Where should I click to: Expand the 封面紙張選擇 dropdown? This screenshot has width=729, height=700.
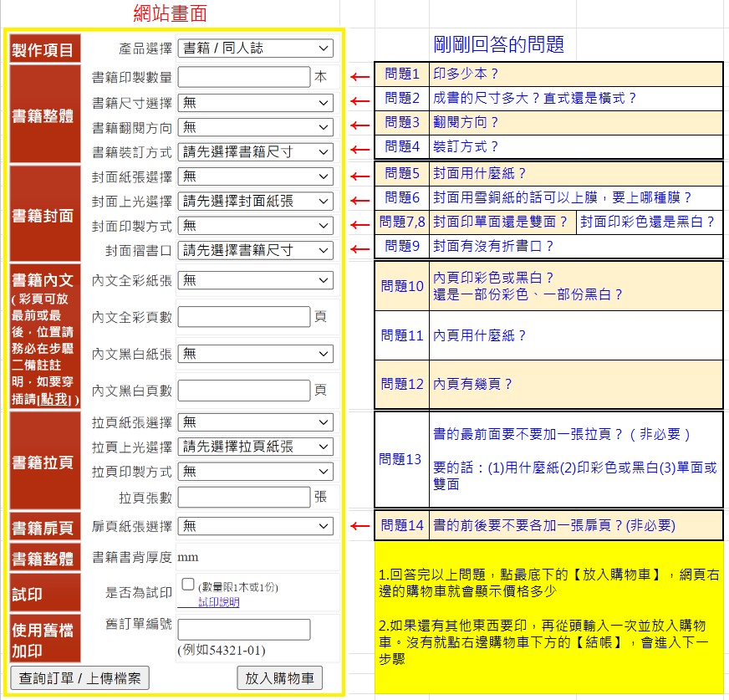pos(255,176)
